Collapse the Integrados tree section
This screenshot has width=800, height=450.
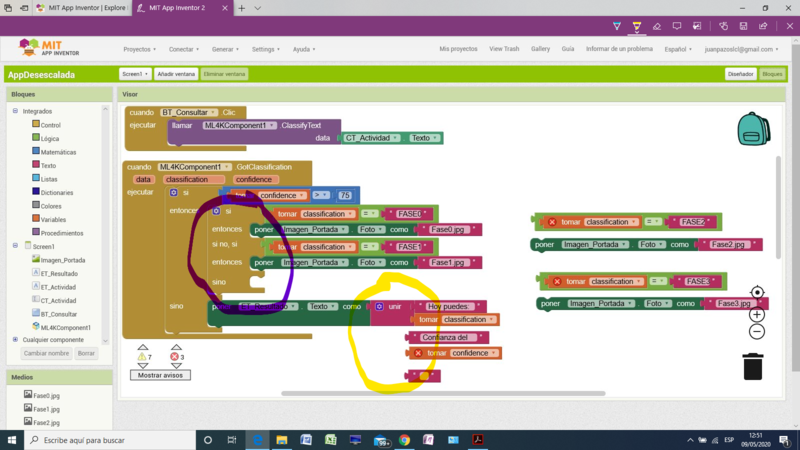[x=15, y=111]
